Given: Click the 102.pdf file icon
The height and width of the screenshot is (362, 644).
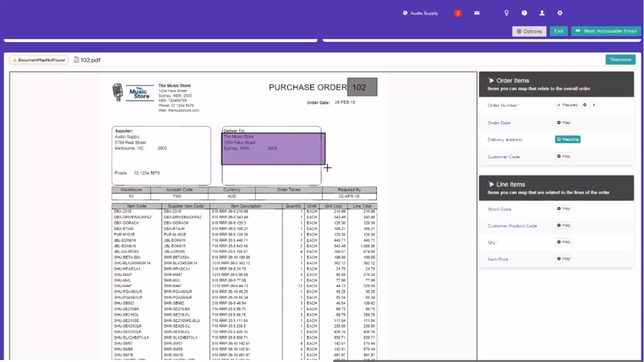Looking at the screenshot, I should pos(76,60).
